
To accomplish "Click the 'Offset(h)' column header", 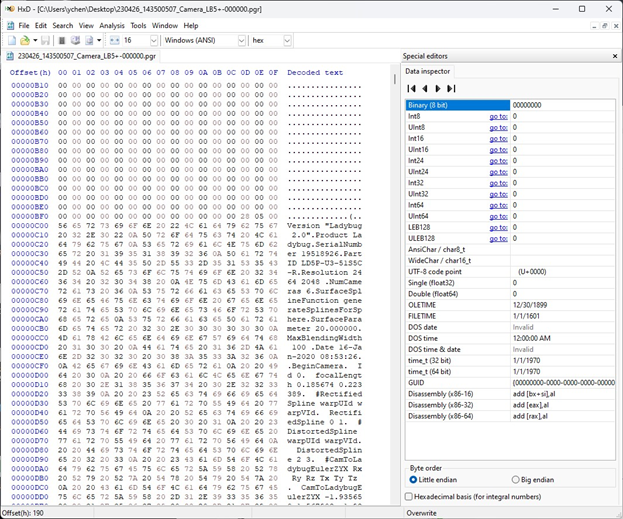I will 30,73.
